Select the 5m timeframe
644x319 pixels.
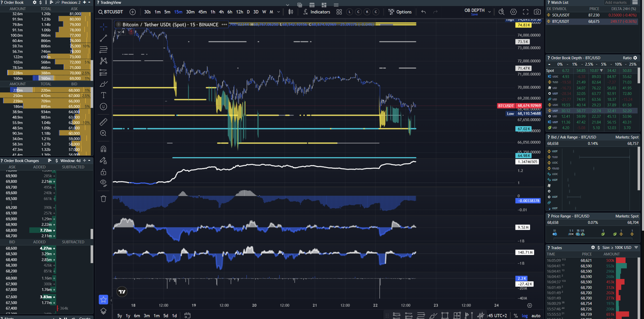point(167,12)
